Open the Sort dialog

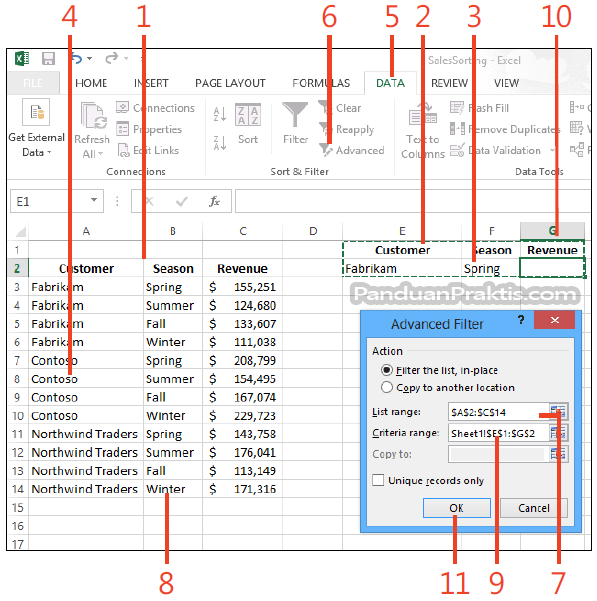(x=248, y=124)
